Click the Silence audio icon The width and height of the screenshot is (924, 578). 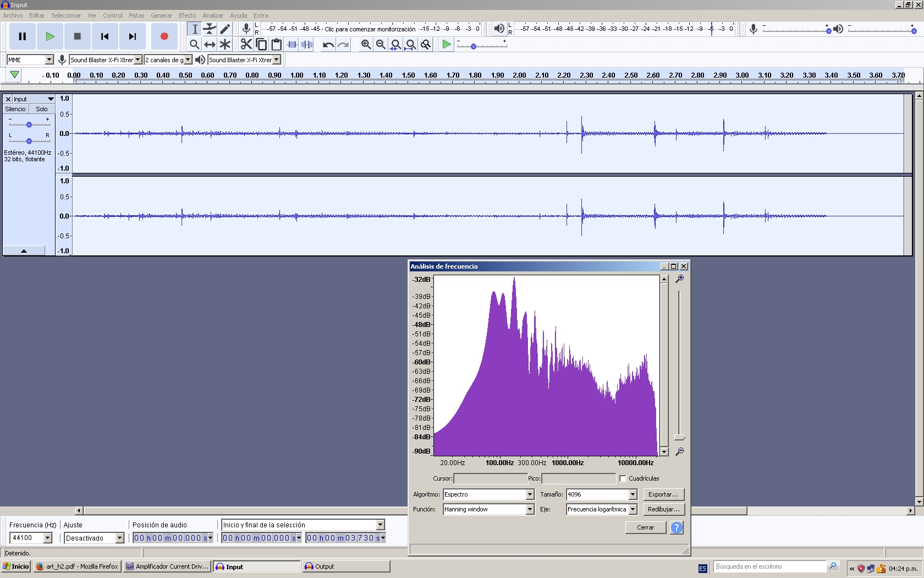[x=307, y=45]
